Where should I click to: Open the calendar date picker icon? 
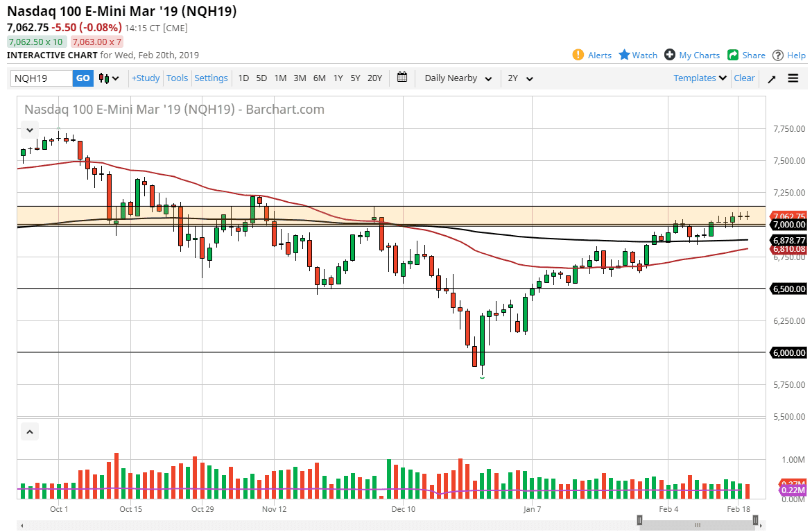[x=401, y=78]
